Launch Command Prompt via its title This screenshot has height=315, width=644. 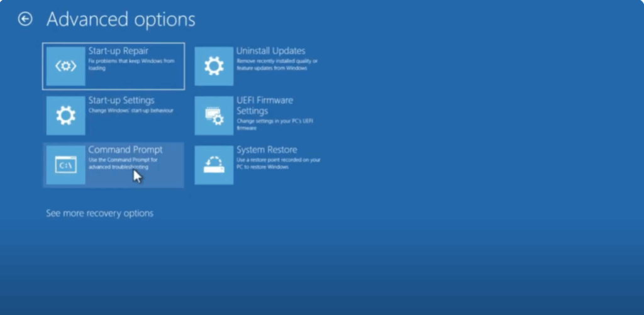coord(125,150)
